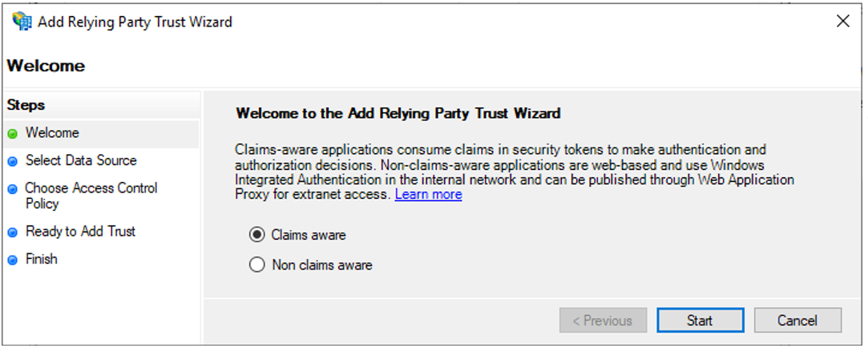Open the Learn more link
The image size is (868, 348).
(428, 194)
